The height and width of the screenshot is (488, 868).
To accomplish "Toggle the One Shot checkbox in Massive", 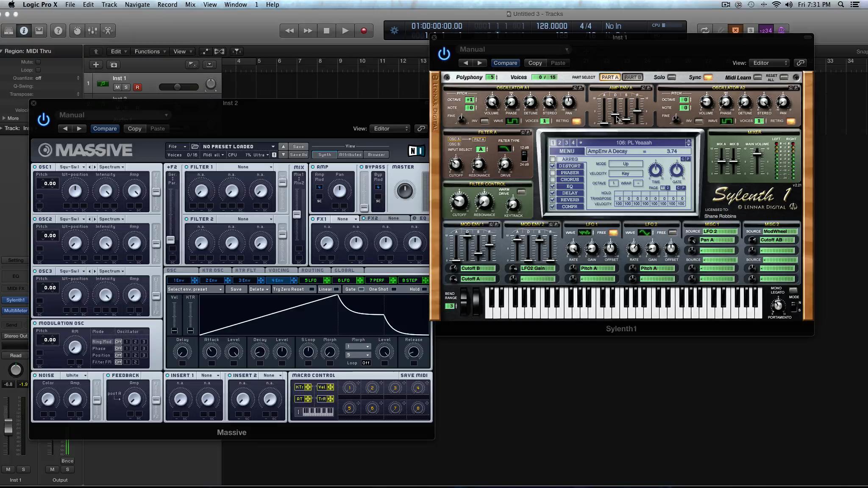I will click(396, 289).
